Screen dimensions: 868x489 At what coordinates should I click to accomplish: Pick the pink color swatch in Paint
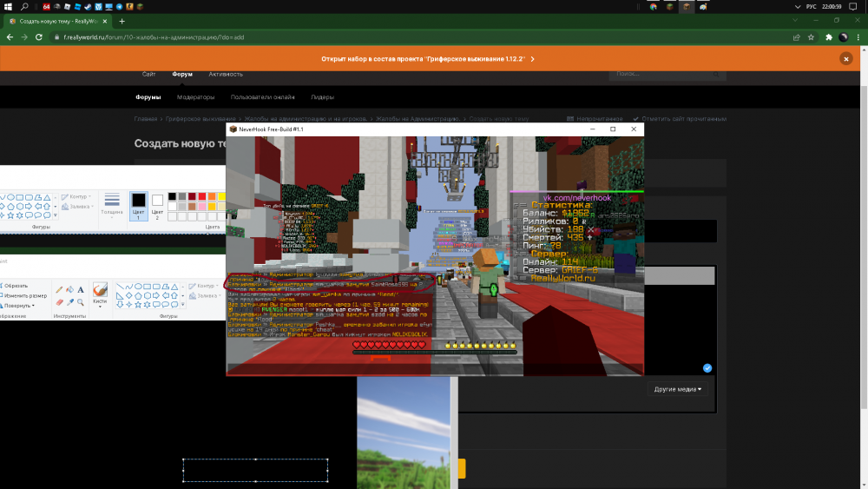pyautogui.click(x=202, y=207)
